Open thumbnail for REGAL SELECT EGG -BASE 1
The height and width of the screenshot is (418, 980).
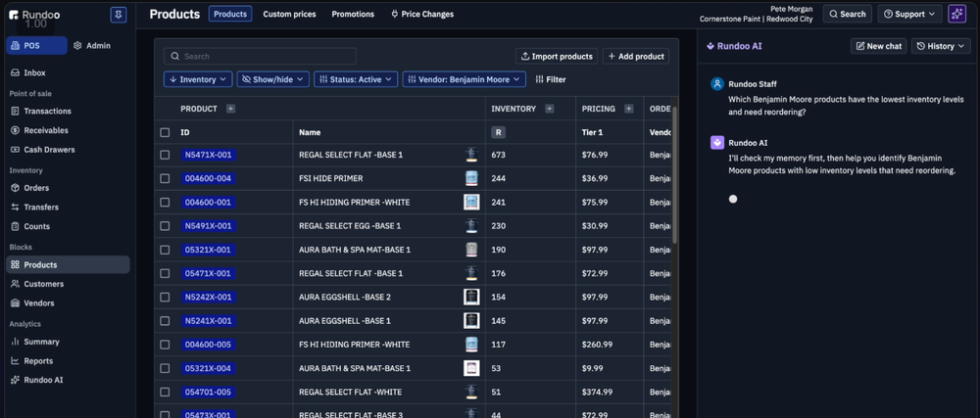471,226
